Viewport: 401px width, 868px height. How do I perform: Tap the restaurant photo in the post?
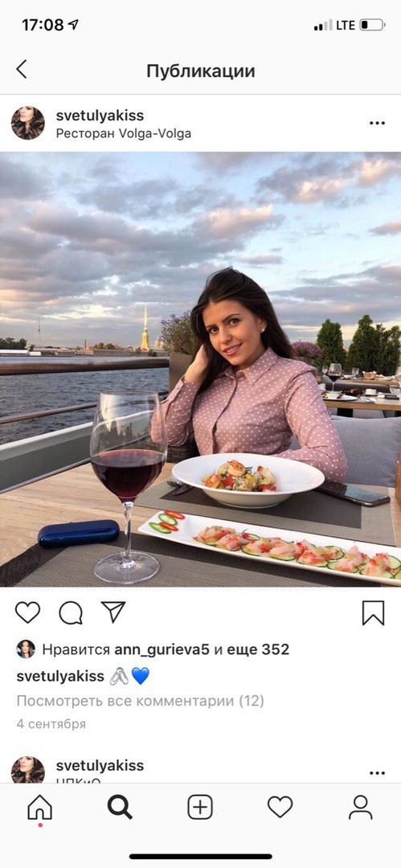click(201, 369)
